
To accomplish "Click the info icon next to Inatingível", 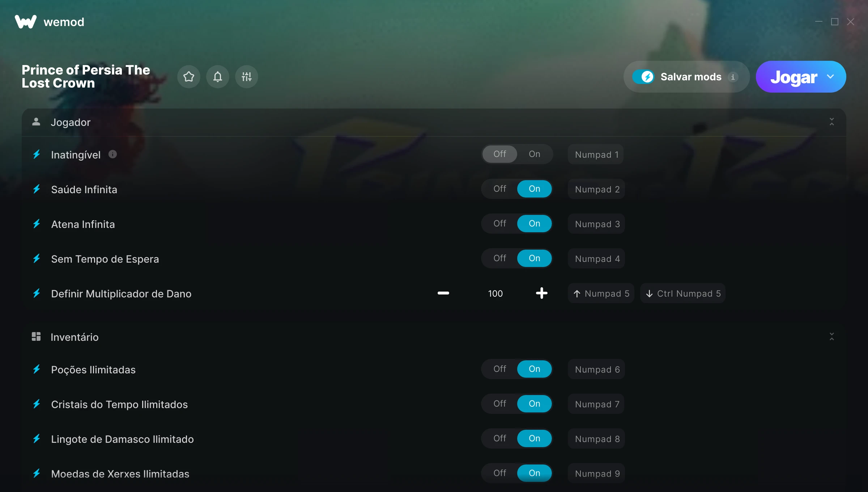I will tap(112, 154).
